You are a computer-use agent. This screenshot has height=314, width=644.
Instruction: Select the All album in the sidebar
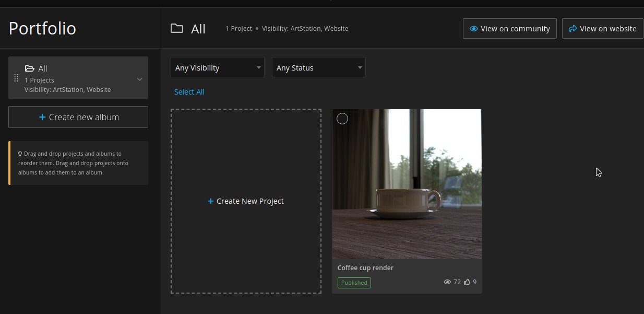click(78, 78)
